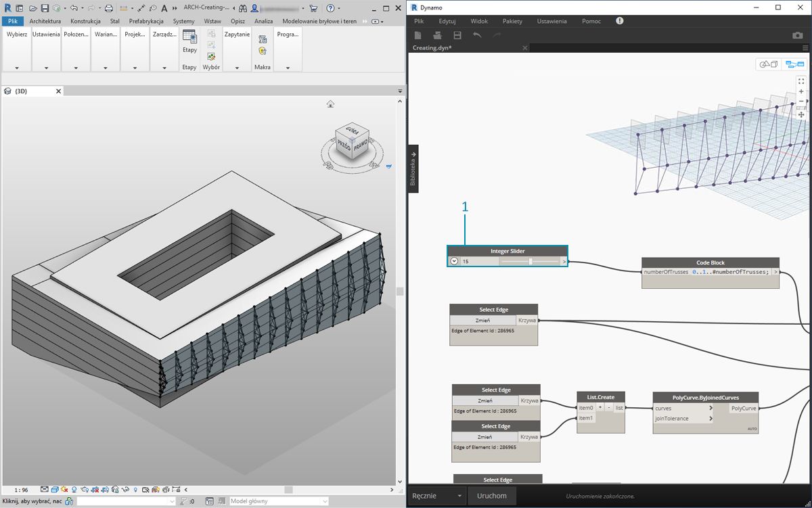Screen dimensions: 812x508
Task: Select the Code Block node header
Action: 710,262
